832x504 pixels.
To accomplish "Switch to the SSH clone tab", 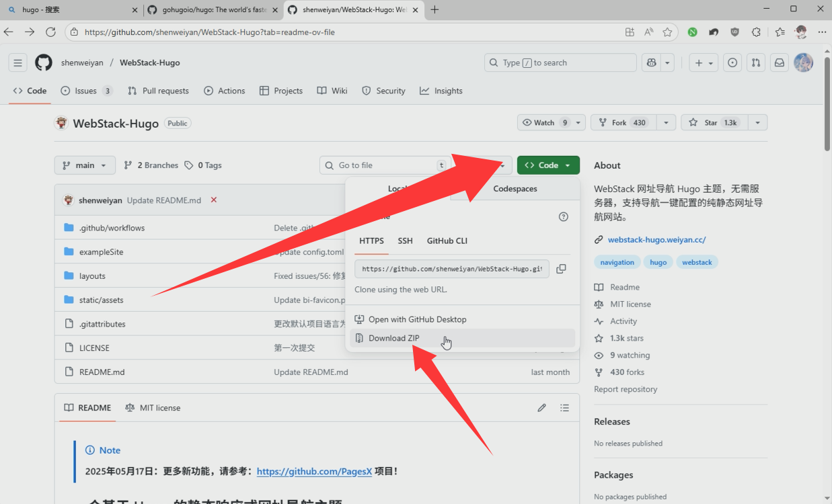I will coord(405,241).
